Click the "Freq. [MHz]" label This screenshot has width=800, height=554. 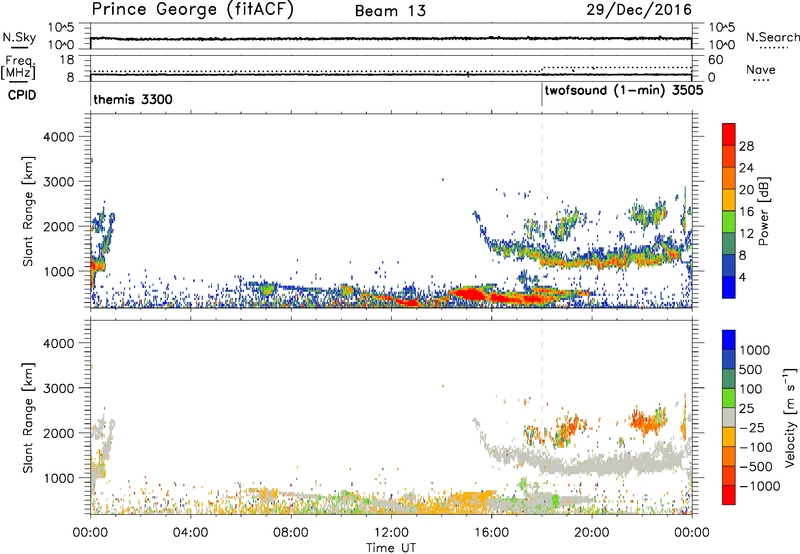[x=19, y=68]
